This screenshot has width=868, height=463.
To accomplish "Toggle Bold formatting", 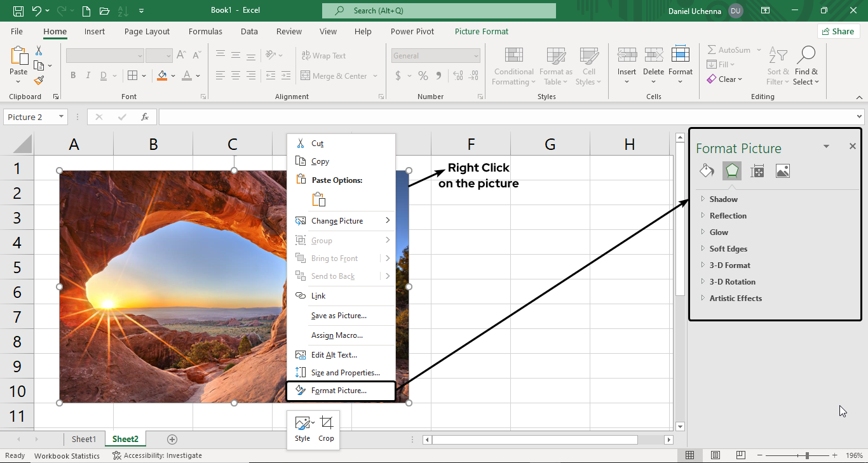I will [x=73, y=76].
